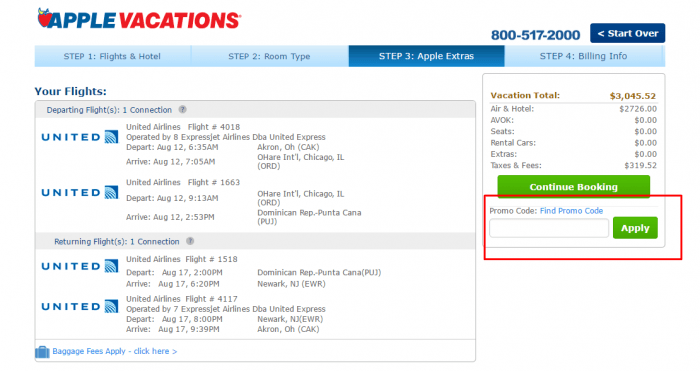This screenshot has height=371, width=700.
Task: Click the Apple Vacations logo
Action: point(139,19)
